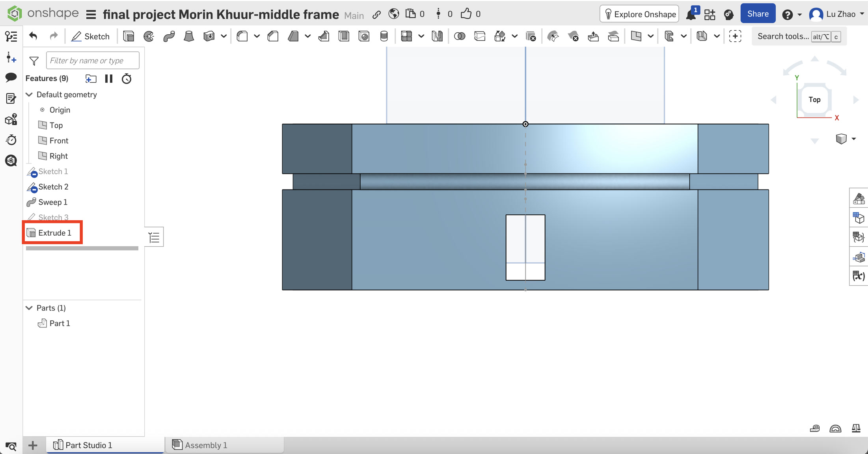The height and width of the screenshot is (454, 868).
Task: Select the Delete face tool
Action: coord(573,36)
